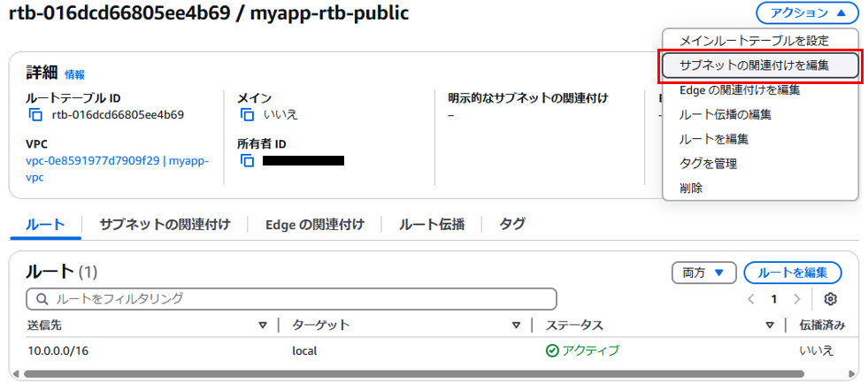Click the 伝播済み column header
The image size is (868, 385).
tap(823, 325)
